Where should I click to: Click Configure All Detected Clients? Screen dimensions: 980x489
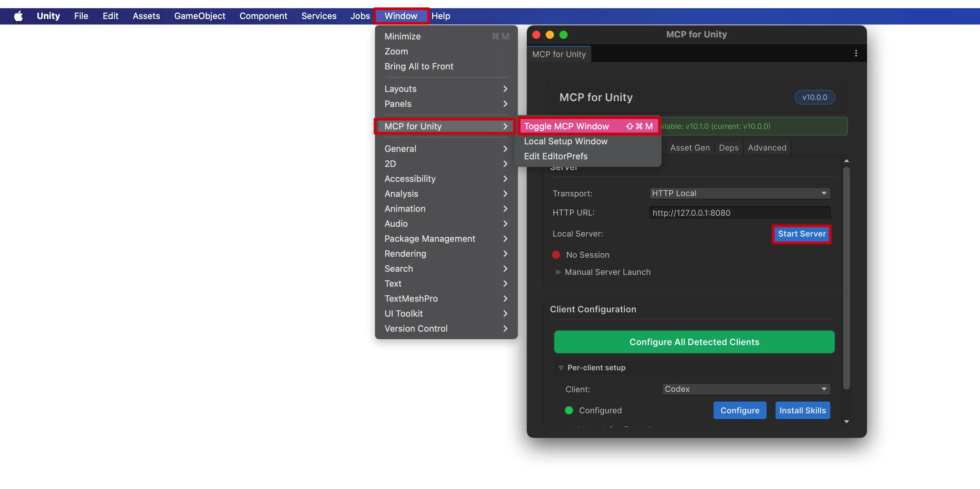(694, 342)
